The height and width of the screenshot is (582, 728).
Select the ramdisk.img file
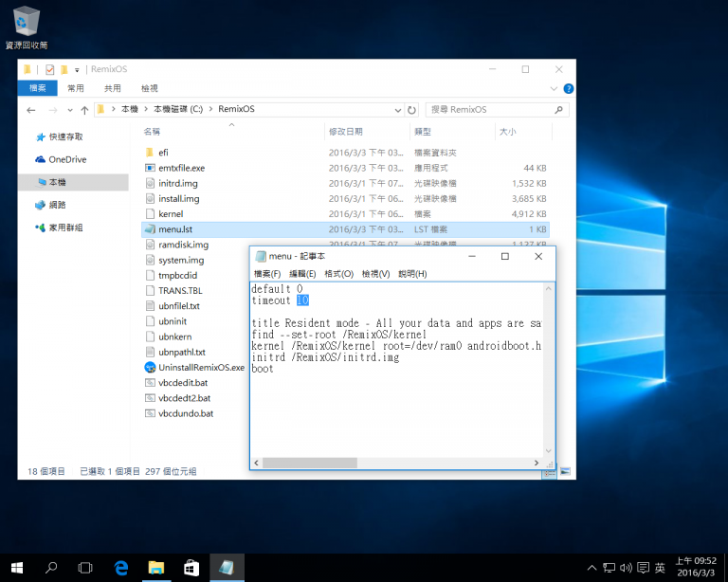click(183, 245)
